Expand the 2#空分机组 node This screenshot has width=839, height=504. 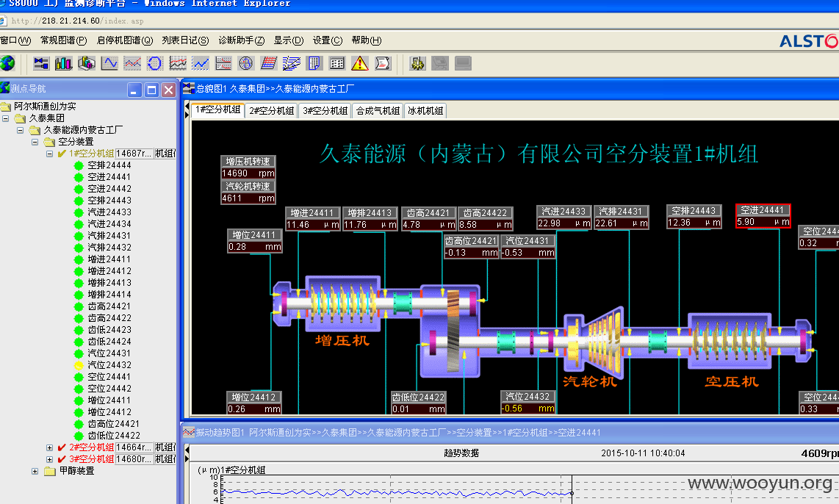[x=49, y=448]
